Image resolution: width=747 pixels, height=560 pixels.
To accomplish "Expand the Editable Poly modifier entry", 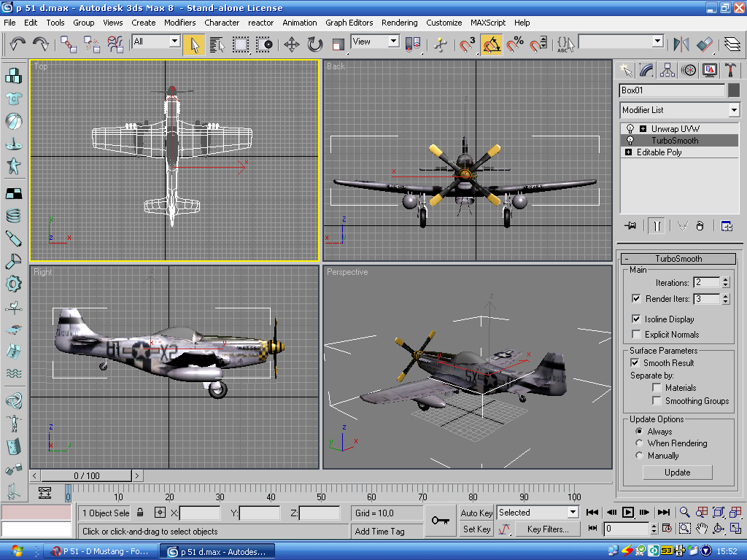I will click(628, 152).
